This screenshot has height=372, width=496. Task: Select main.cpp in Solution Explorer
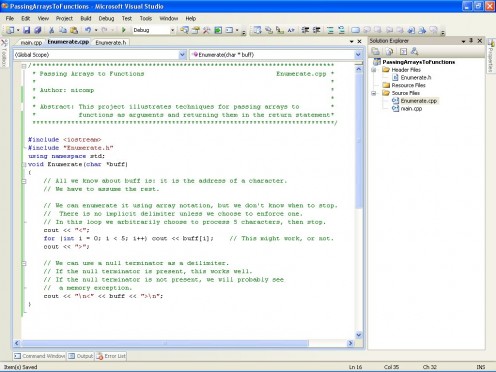coord(411,108)
